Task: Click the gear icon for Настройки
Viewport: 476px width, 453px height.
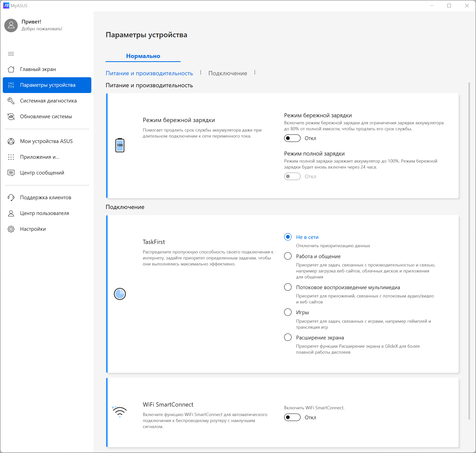Action: 11,229
